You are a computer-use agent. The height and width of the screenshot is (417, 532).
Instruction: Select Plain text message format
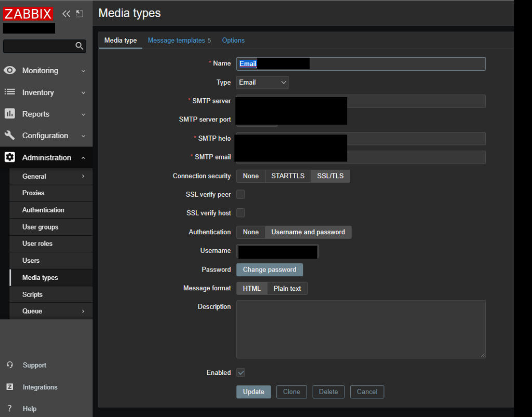pyautogui.click(x=287, y=289)
